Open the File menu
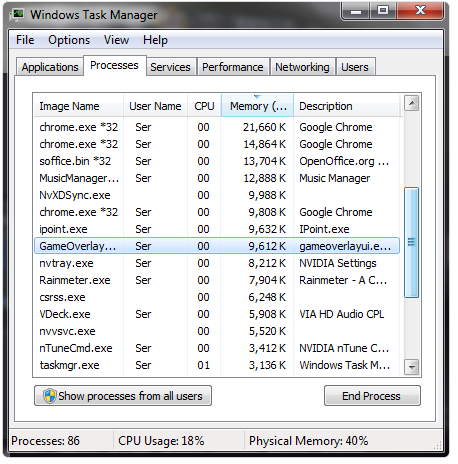458x464 pixels. [25, 40]
